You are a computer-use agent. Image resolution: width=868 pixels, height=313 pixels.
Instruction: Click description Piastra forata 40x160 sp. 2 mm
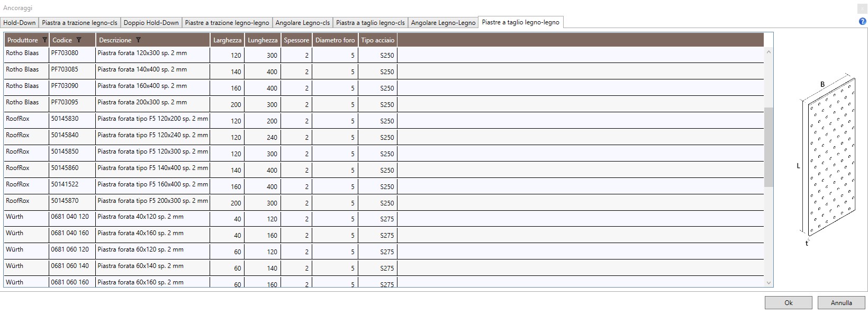(x=140, y=233)
